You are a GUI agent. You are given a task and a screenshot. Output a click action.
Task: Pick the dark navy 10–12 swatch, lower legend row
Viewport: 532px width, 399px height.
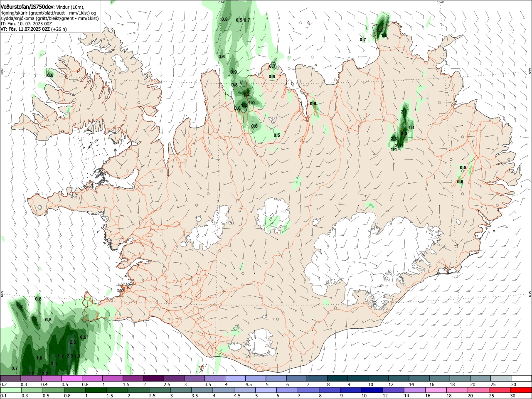[372, 390]
